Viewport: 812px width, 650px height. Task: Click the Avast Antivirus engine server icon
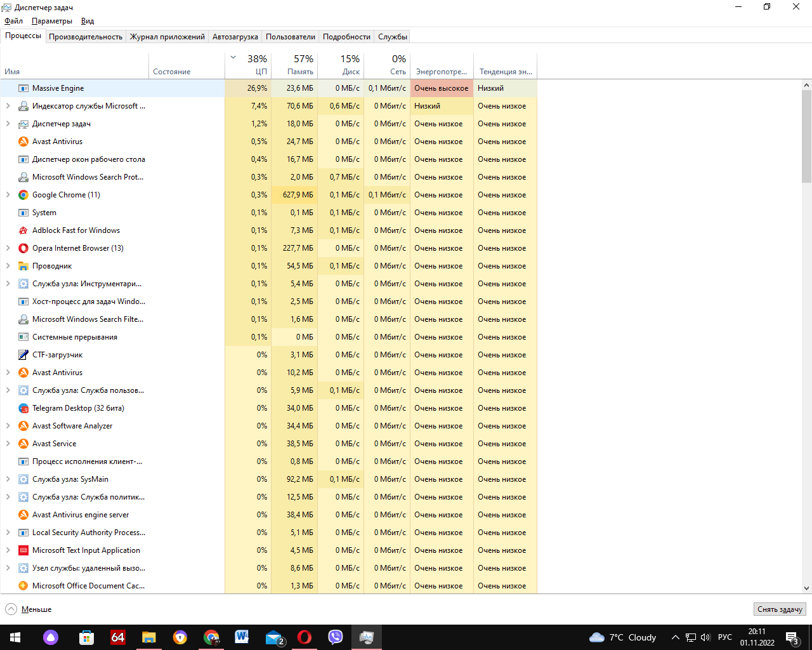pos(23,515)
